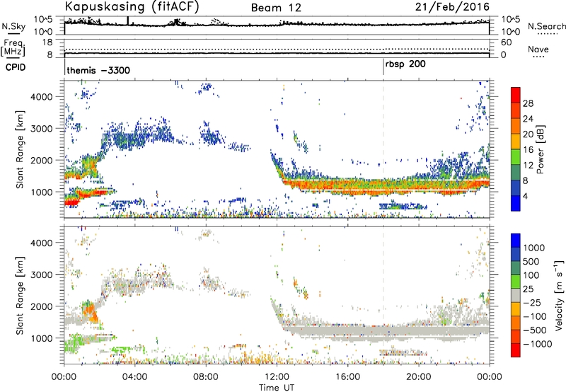Click the '-100' Velocity colorbar tick
This screenshot has width=566, height=392.
click(535, 316)
